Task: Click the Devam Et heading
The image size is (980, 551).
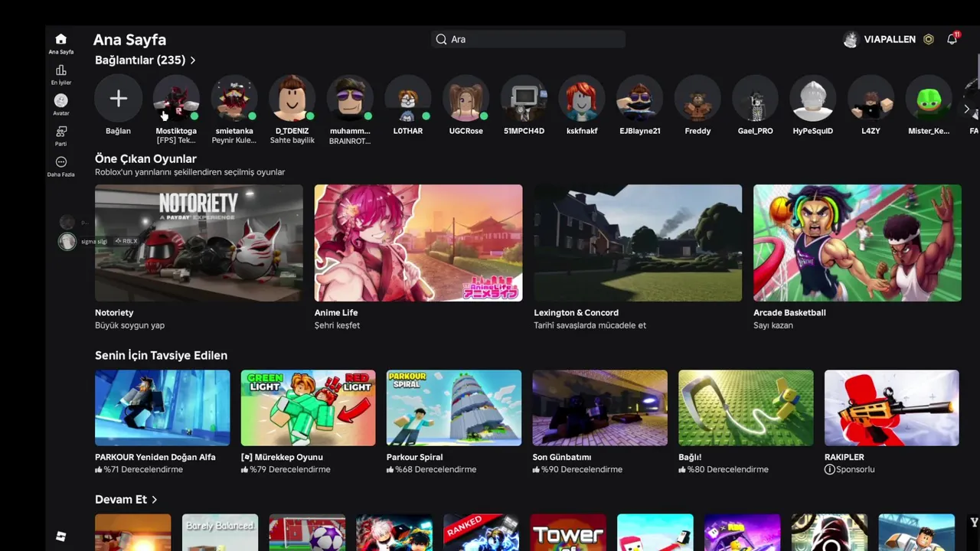Action: (121, 499)
